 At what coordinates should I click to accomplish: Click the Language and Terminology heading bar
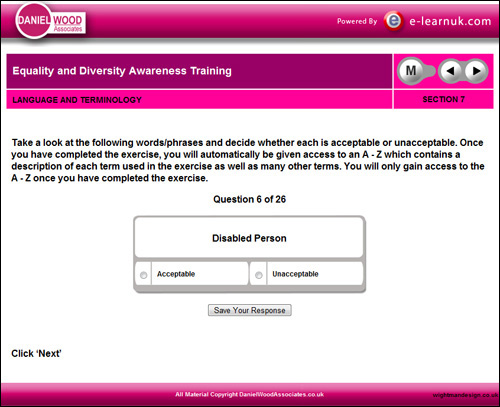(199, 100)
